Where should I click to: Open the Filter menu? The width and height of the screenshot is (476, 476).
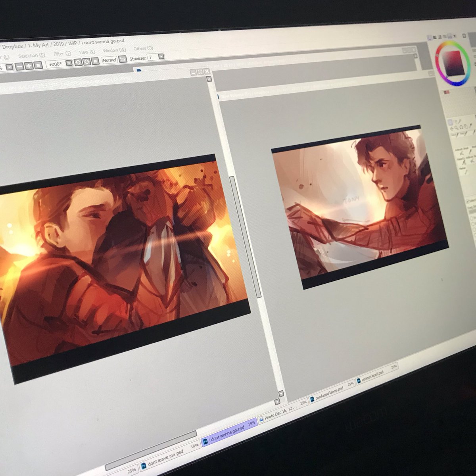click(62, 54)
